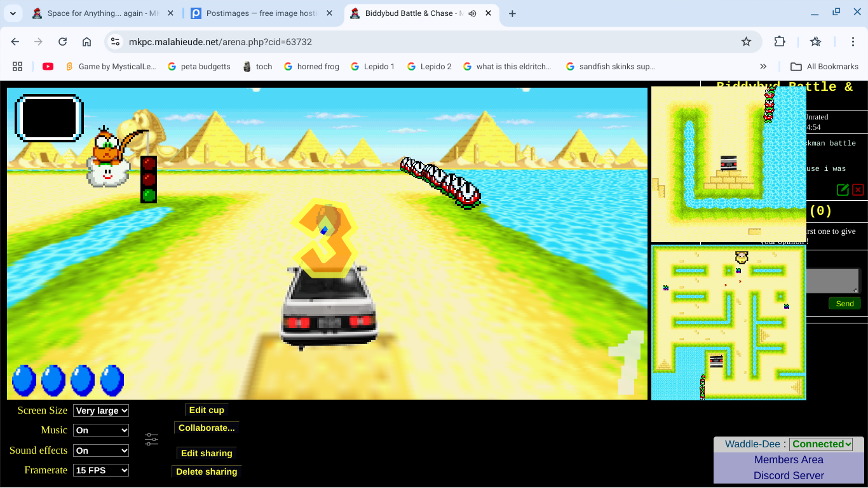Send the comment
Viewport: 868px width, 488px height.
click(844, 304)
